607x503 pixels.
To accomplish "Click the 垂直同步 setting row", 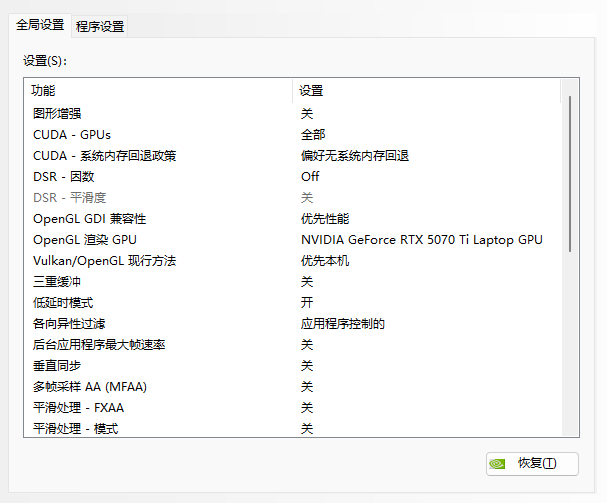I will pos(56,365).
